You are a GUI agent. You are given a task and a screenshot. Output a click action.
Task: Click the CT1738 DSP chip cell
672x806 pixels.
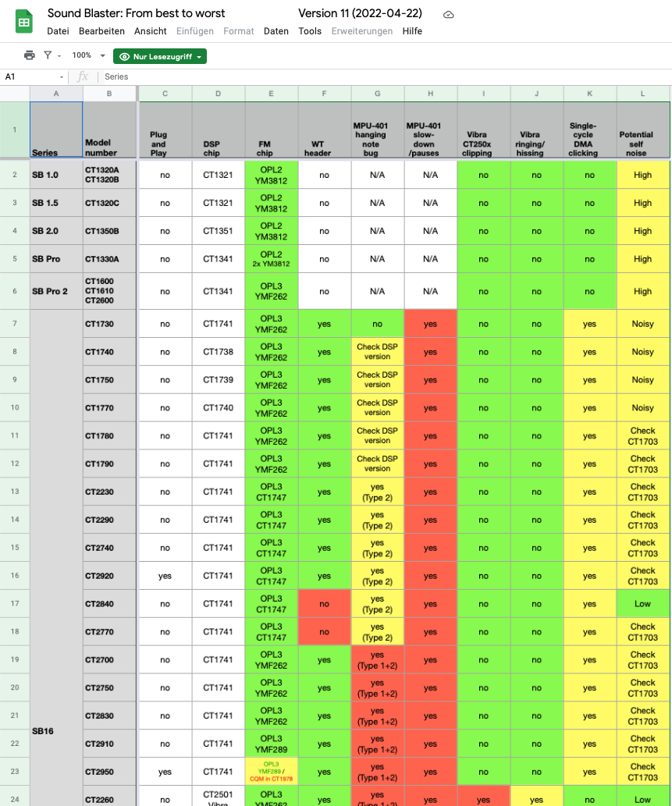click(218, 352)
